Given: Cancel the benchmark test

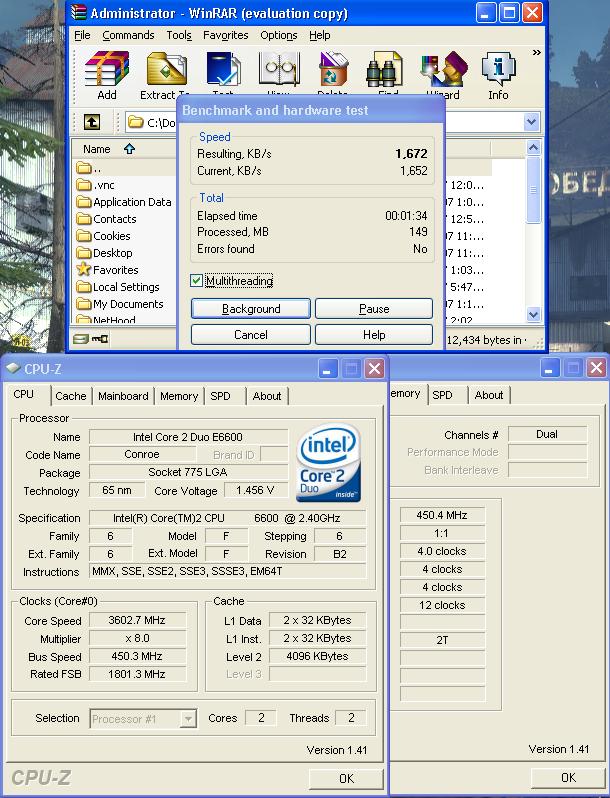Looking at the screenshot, I should click(x=251, y=335).
